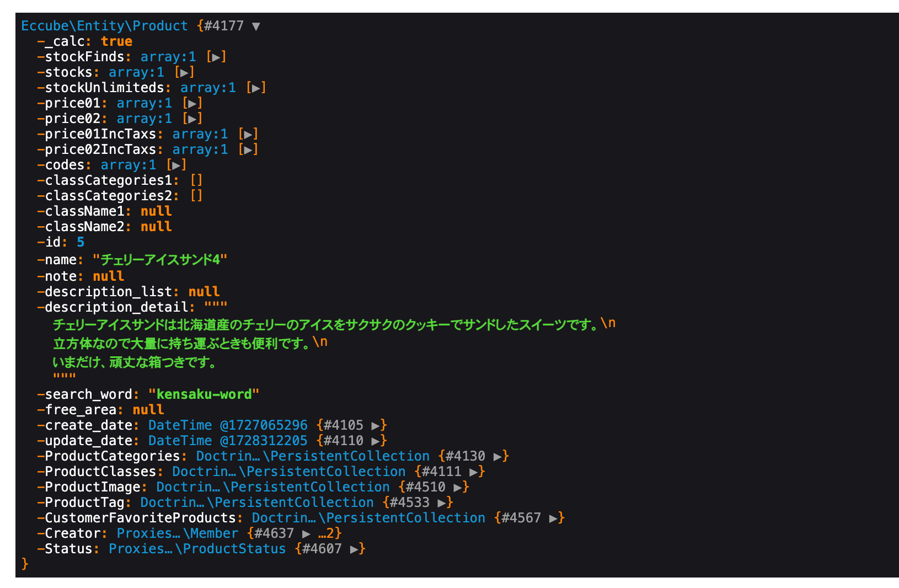
Task: Expand CustomerFavoriteProducts collection #4567
Action: tap(553, 518)
